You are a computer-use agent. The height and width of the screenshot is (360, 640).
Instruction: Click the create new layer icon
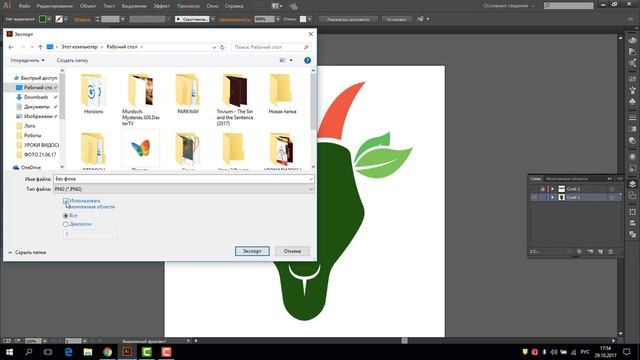coord(600,252)
